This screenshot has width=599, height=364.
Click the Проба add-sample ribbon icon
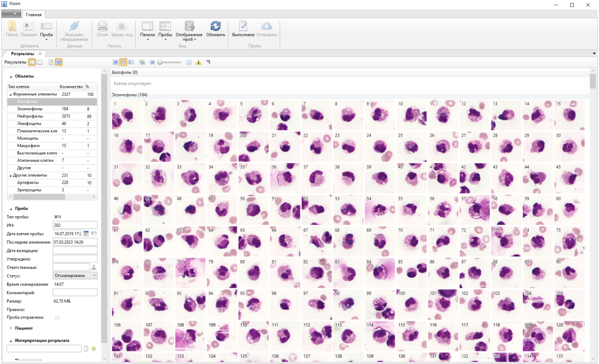click(x=46, y=29)
